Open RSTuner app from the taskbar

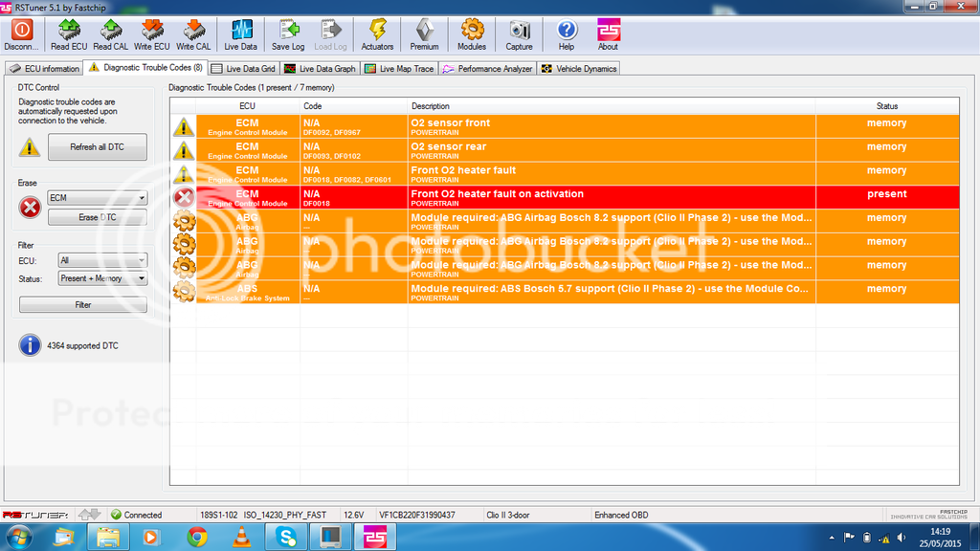tap(375, 537)
